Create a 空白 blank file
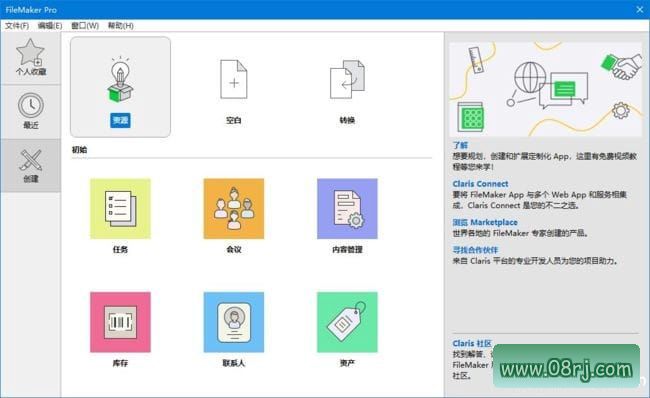This screenshot has width=650, height=398. [x=234, y=80]
